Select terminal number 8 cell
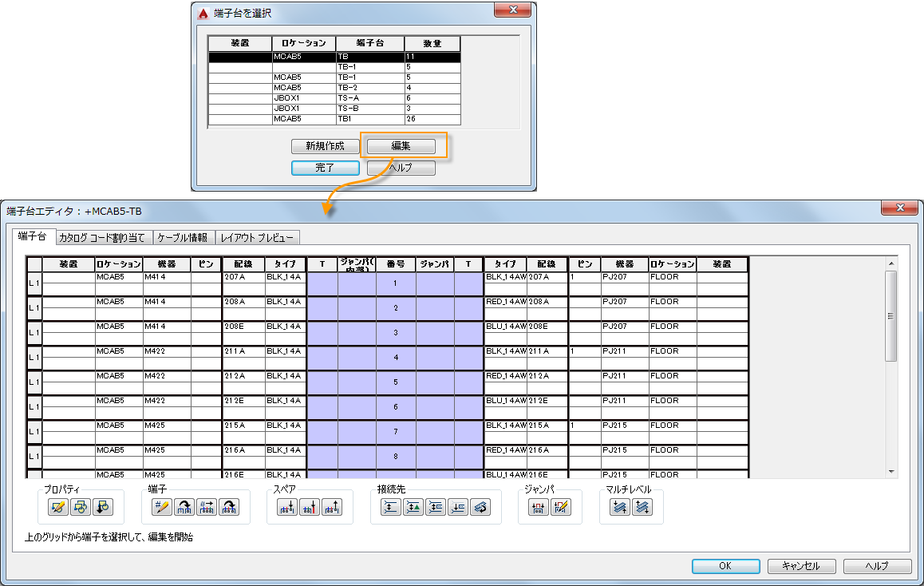This screenshot has width=924, height=586. pyautogui.click(x=396, y=457)
